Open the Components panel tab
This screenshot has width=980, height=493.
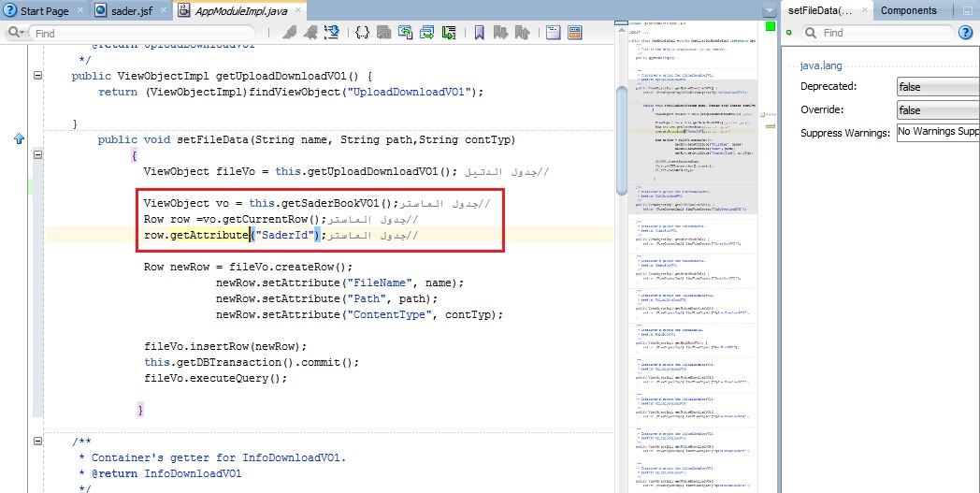(x=909, y=10)
